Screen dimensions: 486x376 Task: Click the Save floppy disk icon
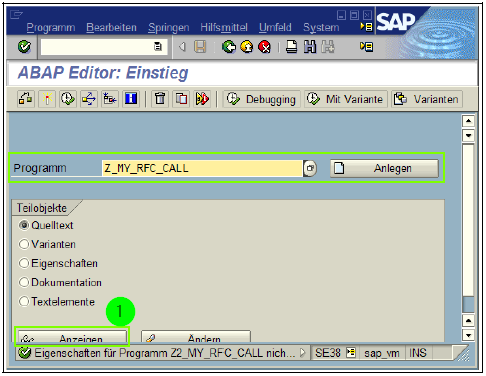(x=200, y=47)
